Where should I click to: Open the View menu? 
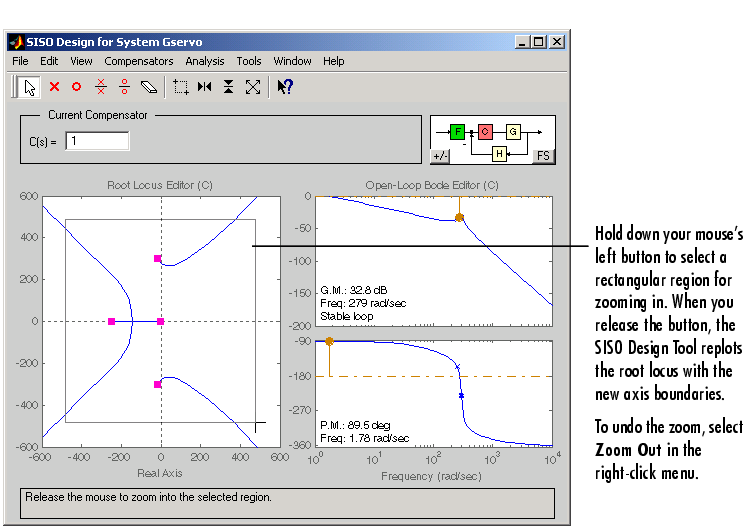pyautogui.click(x=81, y=61)
